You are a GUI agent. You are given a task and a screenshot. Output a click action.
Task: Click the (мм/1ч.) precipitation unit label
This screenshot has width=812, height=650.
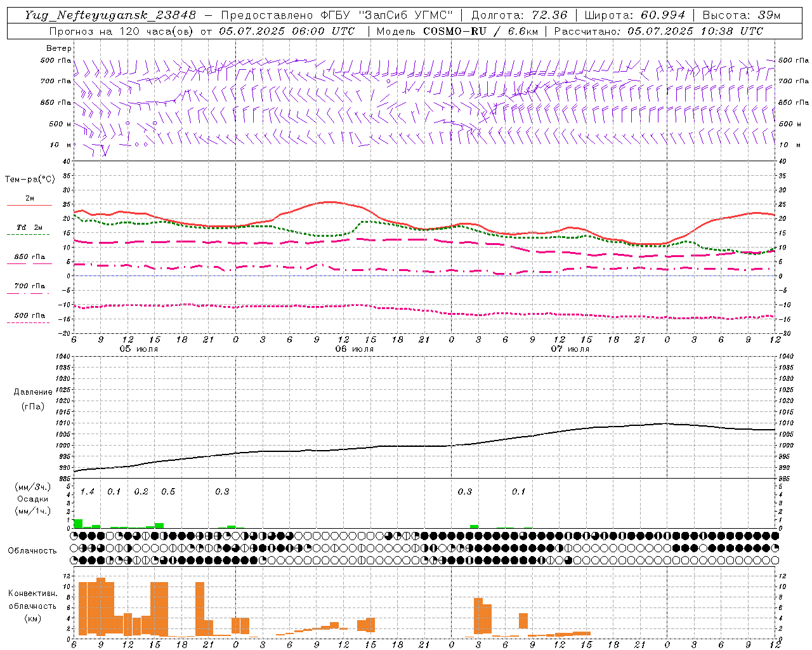(33, 510)
